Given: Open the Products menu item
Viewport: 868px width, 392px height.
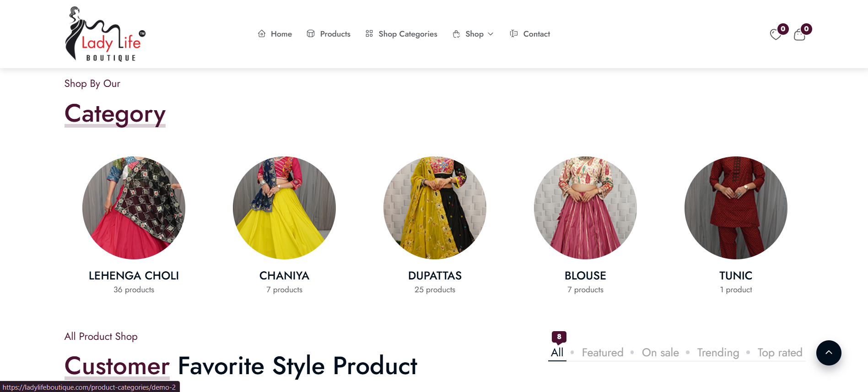Looking at the screenshot, I should click(335, 34).
